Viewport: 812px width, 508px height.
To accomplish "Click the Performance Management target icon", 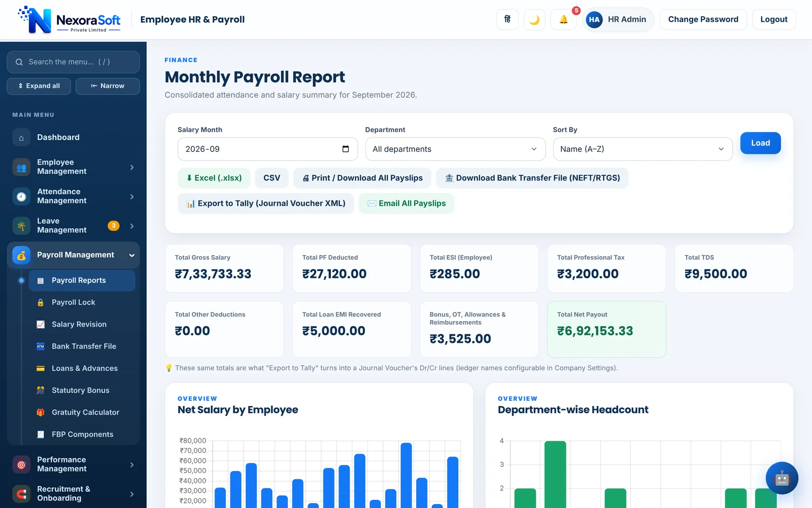I will pyautogui.click(x=21, y=465).
